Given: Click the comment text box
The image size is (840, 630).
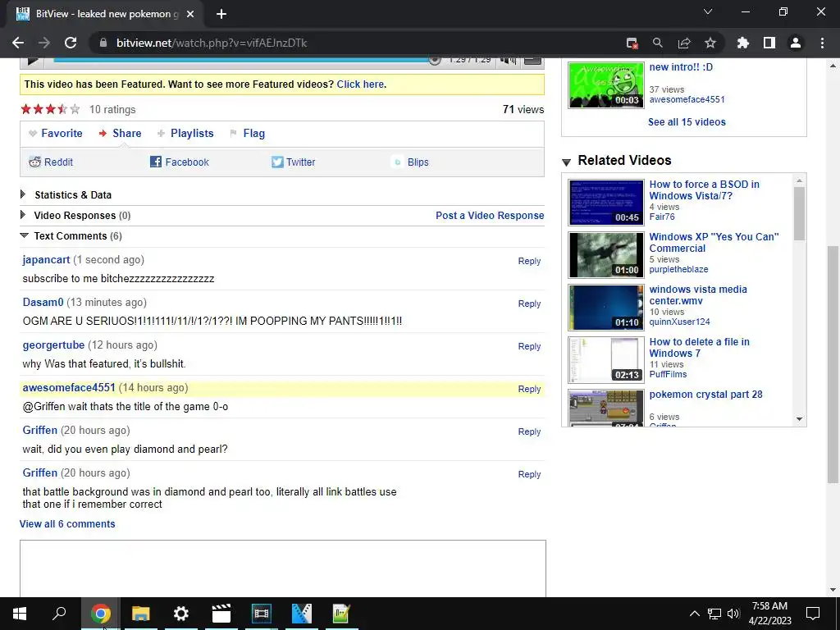Looking at the screenshot, I should (283, 568).
